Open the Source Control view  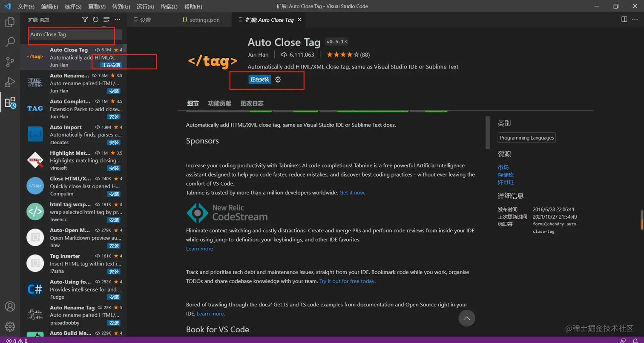[10, 62]
